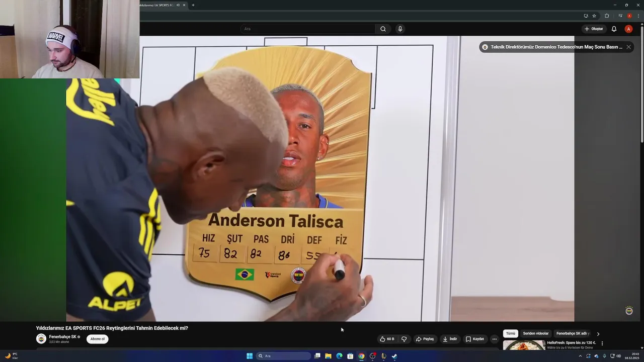The image size is (644, 362).
Task: Open a new browser tab
Action: click(193, 5)
